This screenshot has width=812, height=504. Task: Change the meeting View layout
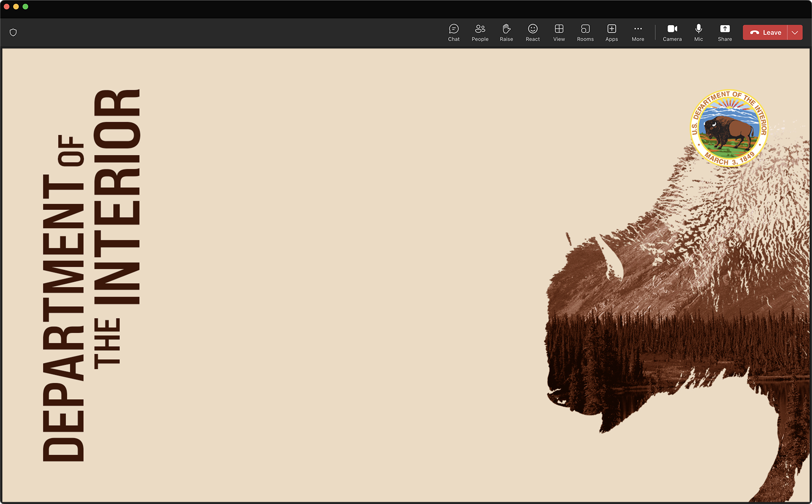tap(559, 33)
